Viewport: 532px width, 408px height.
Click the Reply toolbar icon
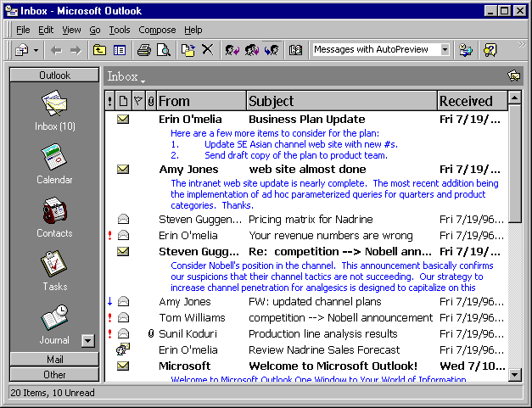coord(232,51)
